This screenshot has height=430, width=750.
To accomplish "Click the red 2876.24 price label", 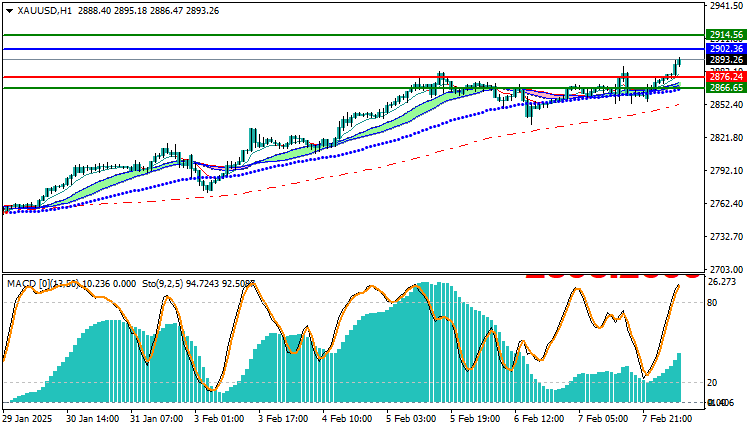I will pos(726,77).
